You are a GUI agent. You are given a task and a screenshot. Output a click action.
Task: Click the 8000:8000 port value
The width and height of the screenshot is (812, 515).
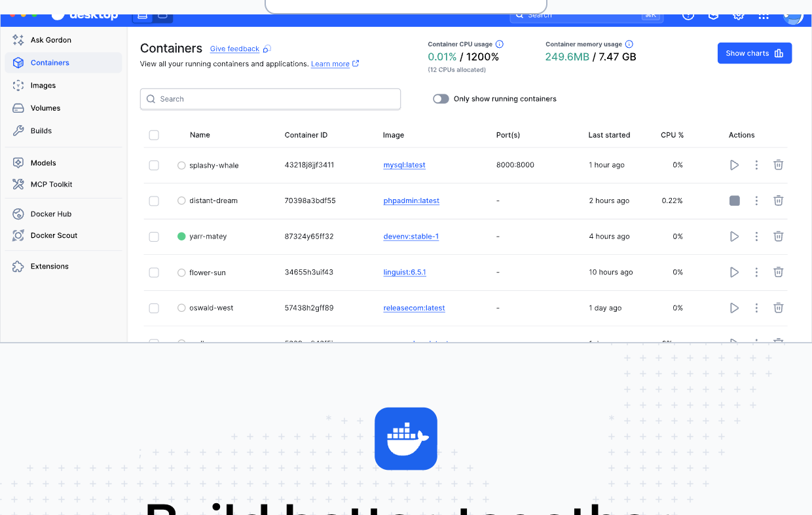click(x=515, y=165)
